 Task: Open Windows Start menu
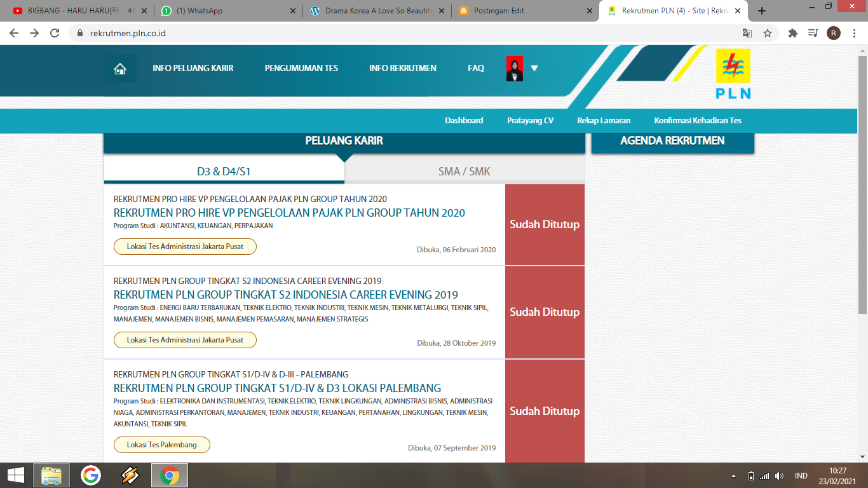16,475
